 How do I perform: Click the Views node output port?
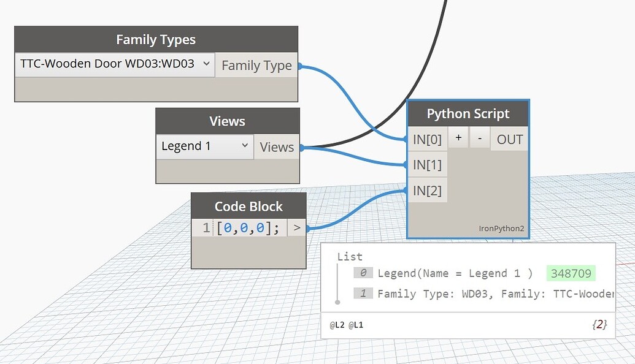point(276,147)
